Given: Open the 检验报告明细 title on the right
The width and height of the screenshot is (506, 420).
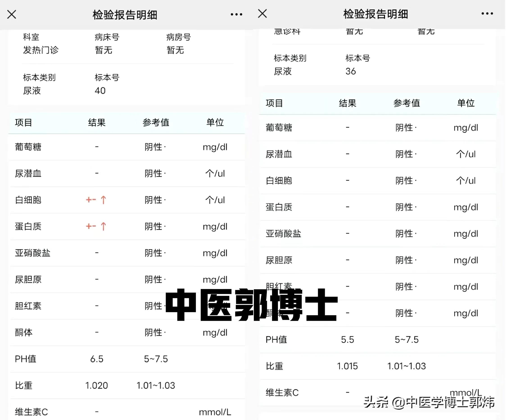Looking at the screenshot, I should coord(375,14).
